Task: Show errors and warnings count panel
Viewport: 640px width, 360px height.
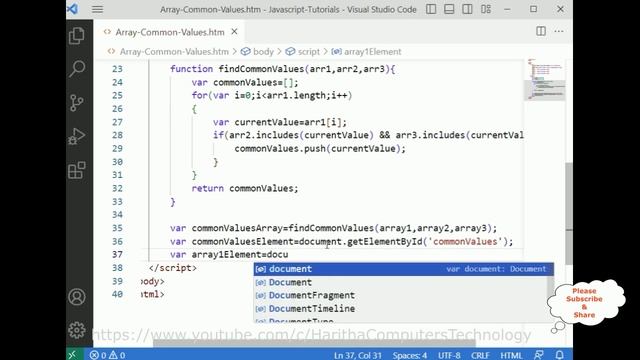Action: [107, 355]
